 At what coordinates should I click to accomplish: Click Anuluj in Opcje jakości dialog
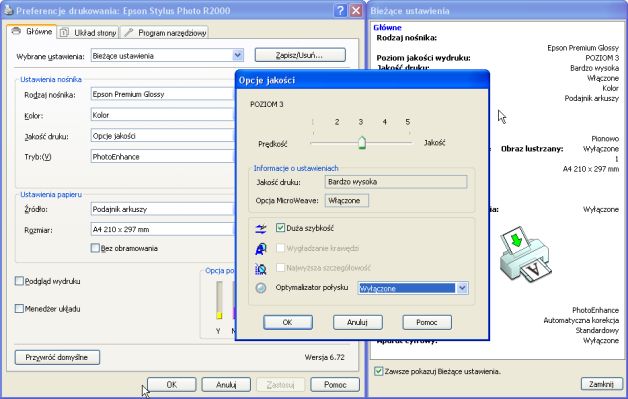[357, 322]
